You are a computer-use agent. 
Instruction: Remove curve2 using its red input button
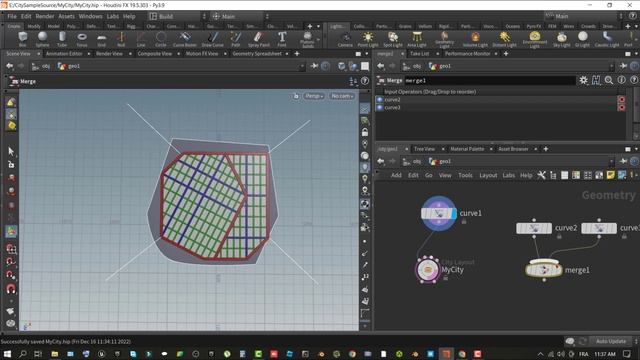[x=621, y=100]
